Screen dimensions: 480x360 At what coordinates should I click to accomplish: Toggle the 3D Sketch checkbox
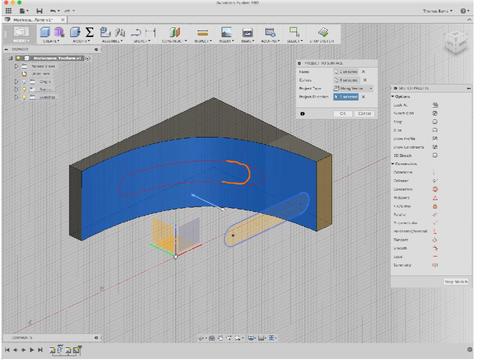point(435,155)
